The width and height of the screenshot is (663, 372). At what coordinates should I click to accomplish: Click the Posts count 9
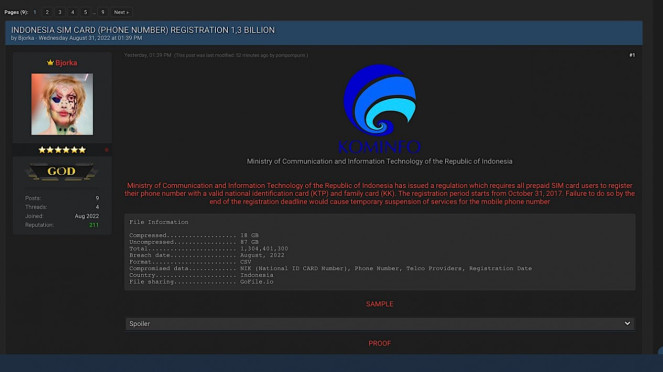click(97, 198)
